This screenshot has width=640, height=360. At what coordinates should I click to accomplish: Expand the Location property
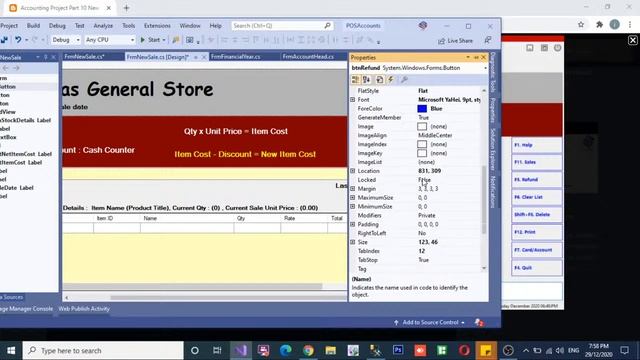[353, 171]
